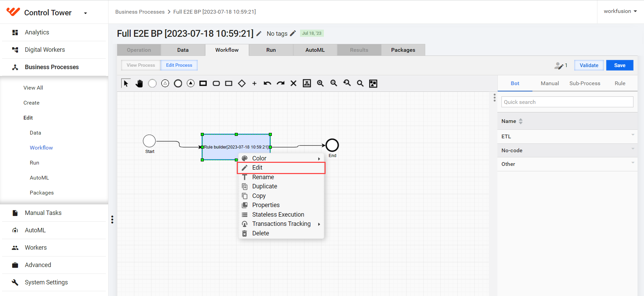This screenshot has height=296, width=644.
Task: Click the user assignment icon near Validate
Action: coord(559,65)
